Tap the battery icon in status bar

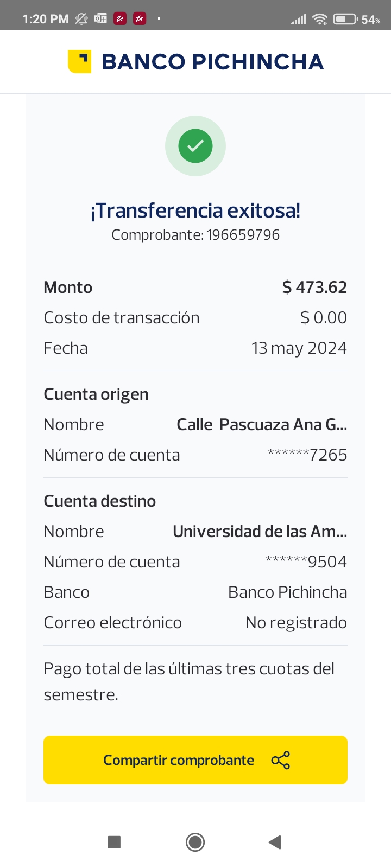[x=344, y=20]
